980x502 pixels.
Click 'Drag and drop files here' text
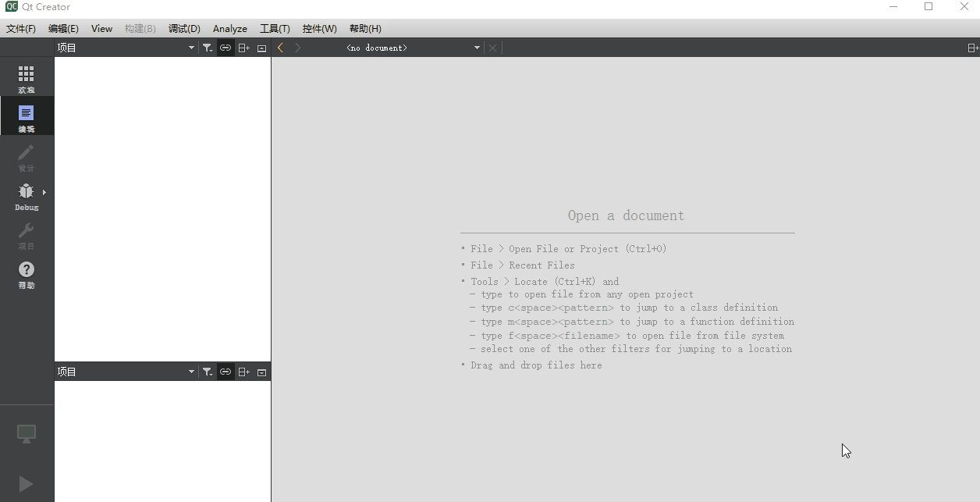[536, 365]
